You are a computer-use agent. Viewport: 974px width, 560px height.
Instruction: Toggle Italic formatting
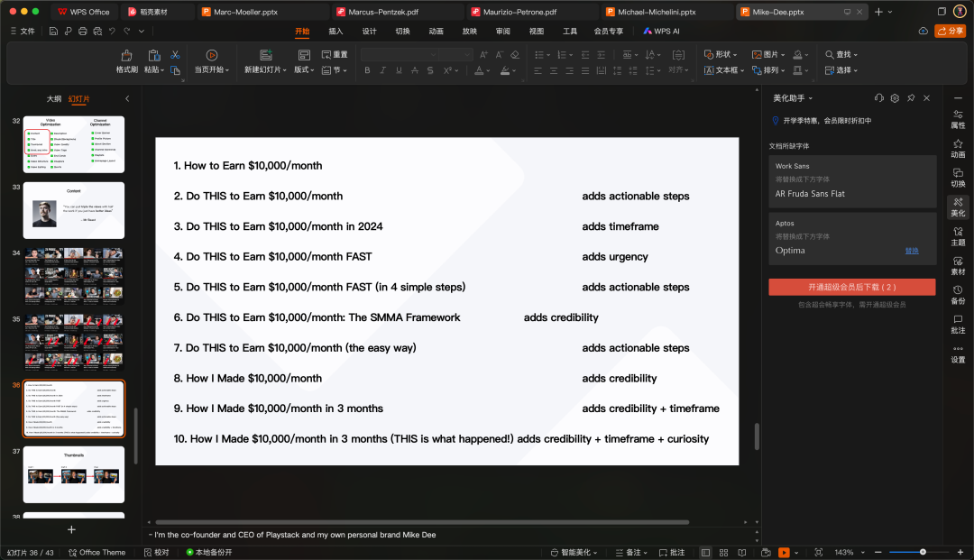[x=382, y=70]
